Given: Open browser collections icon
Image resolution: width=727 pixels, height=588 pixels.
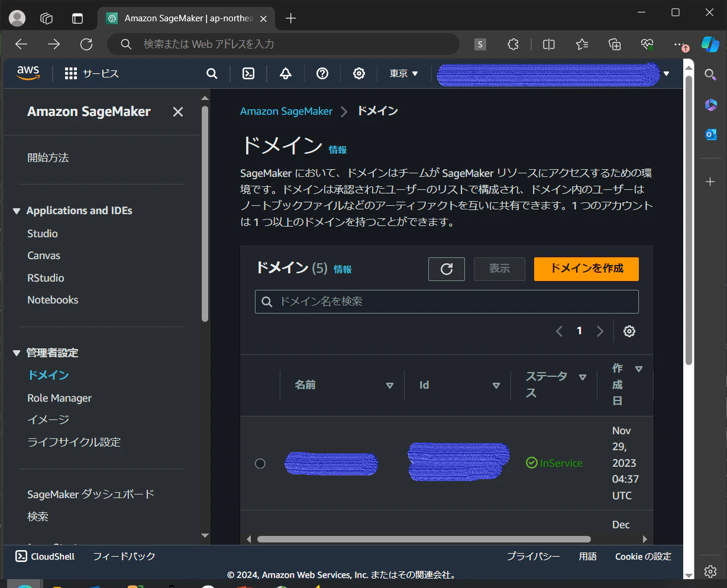Looking at the screenshot, I should pyautogui.click(x=615, y=44).
